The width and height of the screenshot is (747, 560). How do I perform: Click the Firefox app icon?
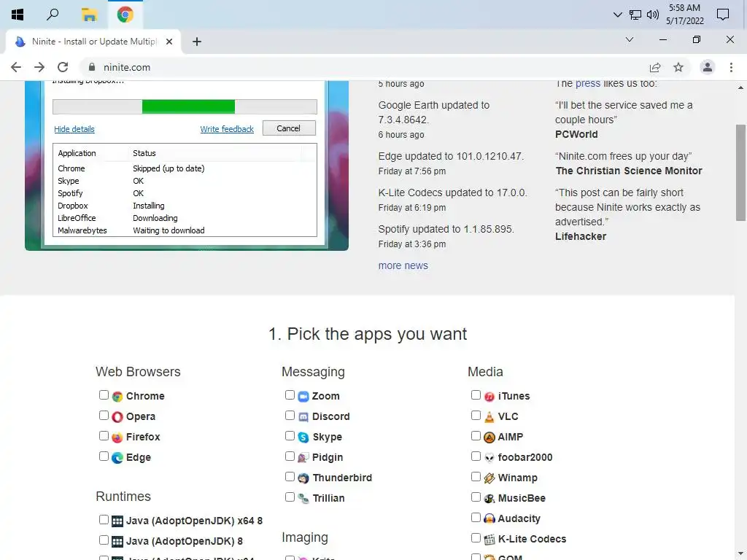(117, 437)
